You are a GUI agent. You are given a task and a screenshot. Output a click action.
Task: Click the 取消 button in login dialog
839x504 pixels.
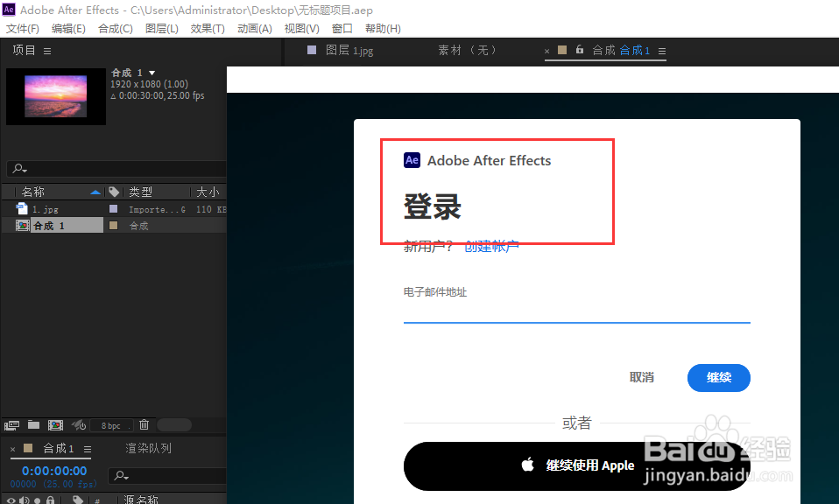(642, 377)
